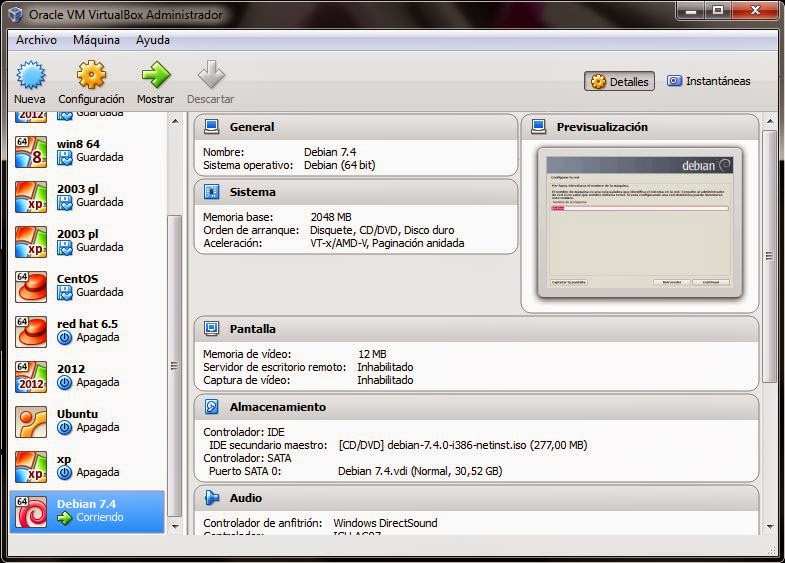This screenshot has height=563, width=785.
Task: Close the VirtualBox window
Action: 755,11
